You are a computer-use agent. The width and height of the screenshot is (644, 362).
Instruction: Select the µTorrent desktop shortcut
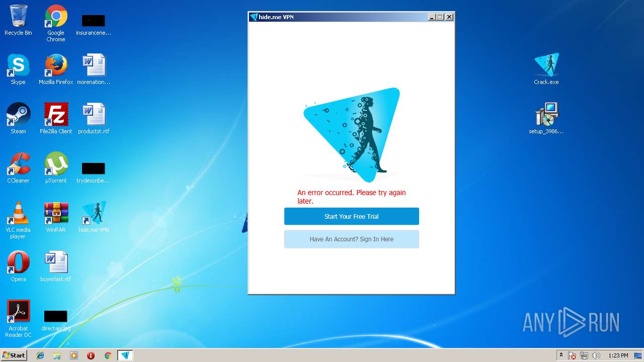tap(56, 168)
